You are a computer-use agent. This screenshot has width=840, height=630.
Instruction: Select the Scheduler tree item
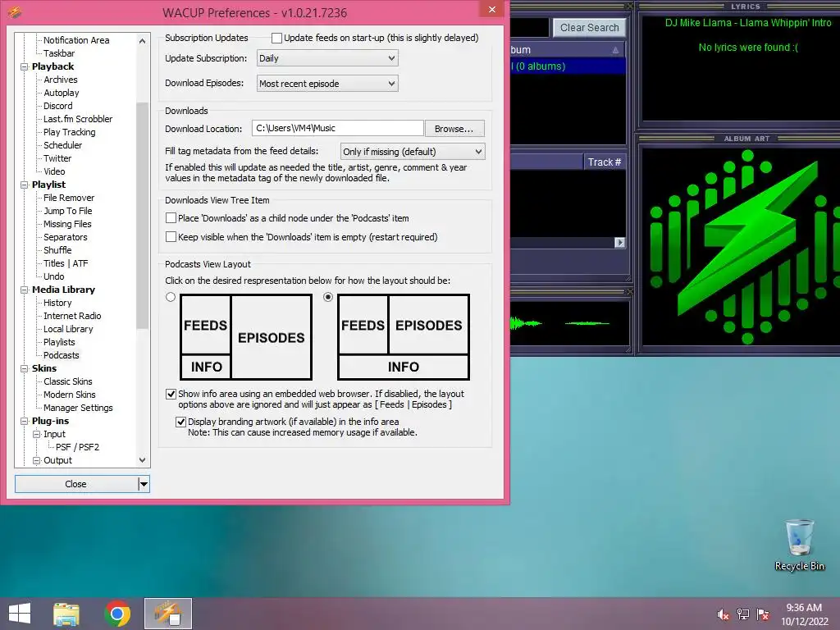pyautogui.click(x=62, y=145)
